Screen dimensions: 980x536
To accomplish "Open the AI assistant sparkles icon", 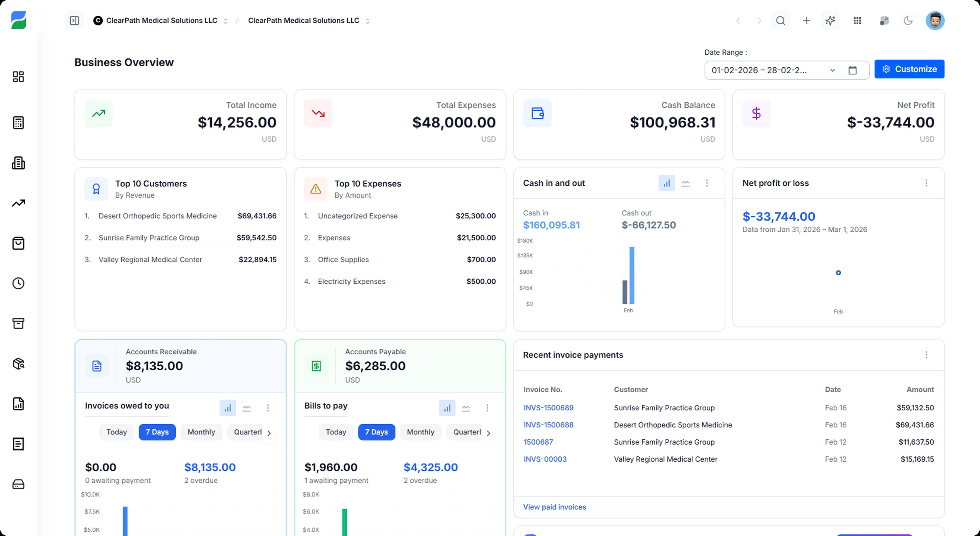I will coord(830,21).
